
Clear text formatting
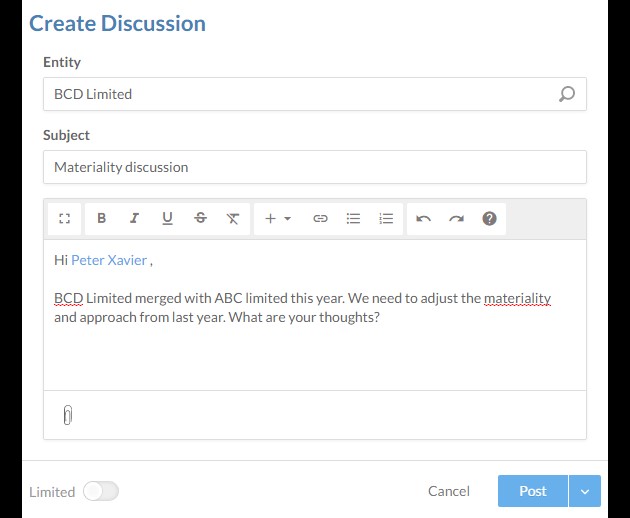pos(233,219)
